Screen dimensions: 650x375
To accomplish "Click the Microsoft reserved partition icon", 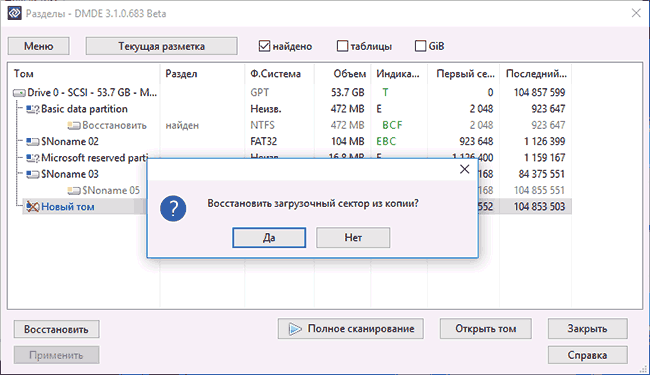I will point(32,158).
